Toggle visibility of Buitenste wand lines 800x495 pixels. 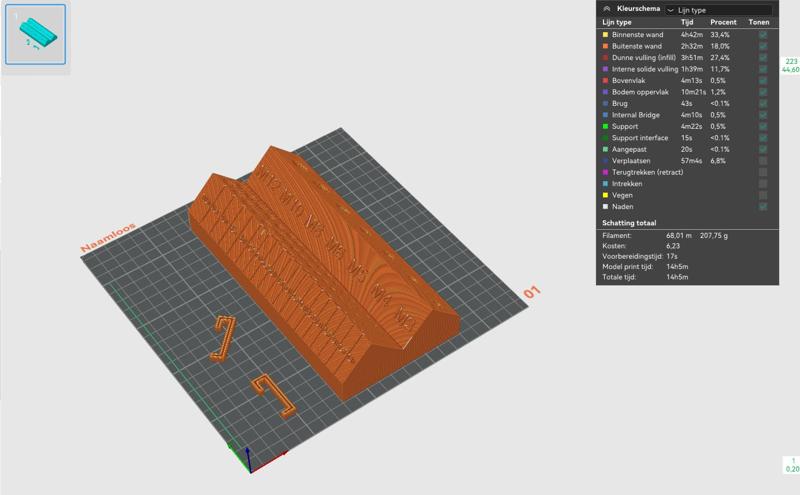763,46
